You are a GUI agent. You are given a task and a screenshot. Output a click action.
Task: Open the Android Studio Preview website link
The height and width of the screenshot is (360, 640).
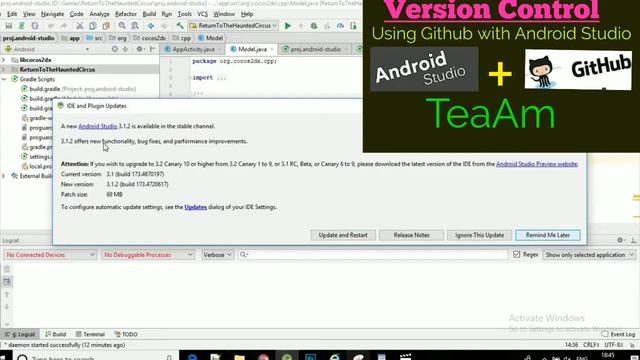(x=536, y=164)
